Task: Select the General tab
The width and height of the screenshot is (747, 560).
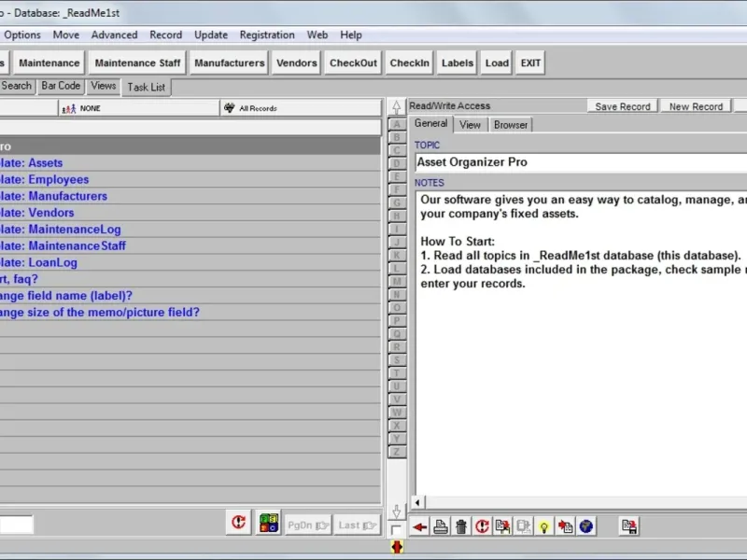Action: click(430, 123)
